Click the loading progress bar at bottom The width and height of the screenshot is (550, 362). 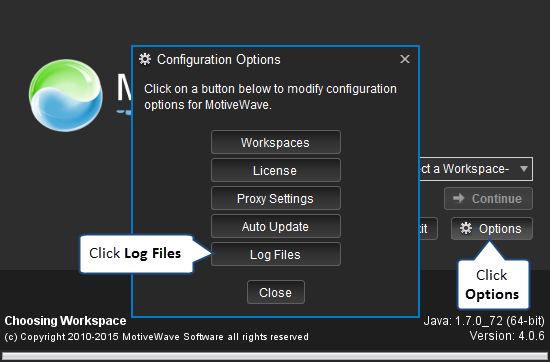[x=275, y=356]
